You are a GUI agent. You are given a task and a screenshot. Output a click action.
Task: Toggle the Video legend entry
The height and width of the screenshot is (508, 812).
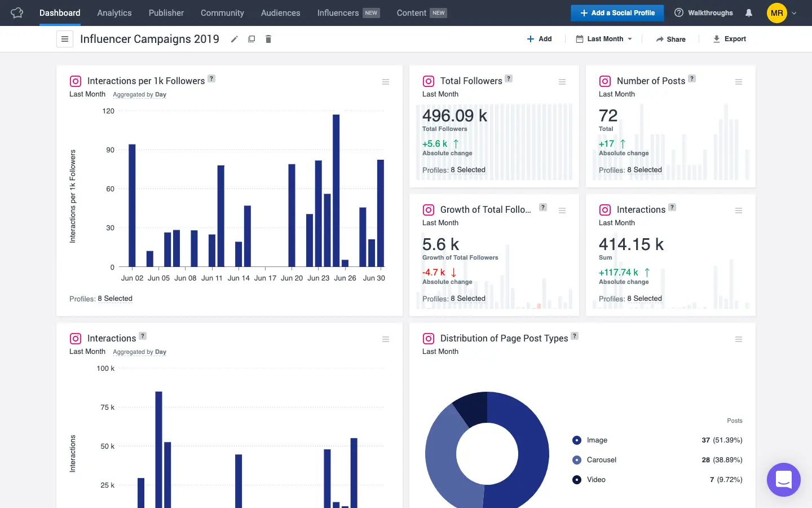(595, 480)
